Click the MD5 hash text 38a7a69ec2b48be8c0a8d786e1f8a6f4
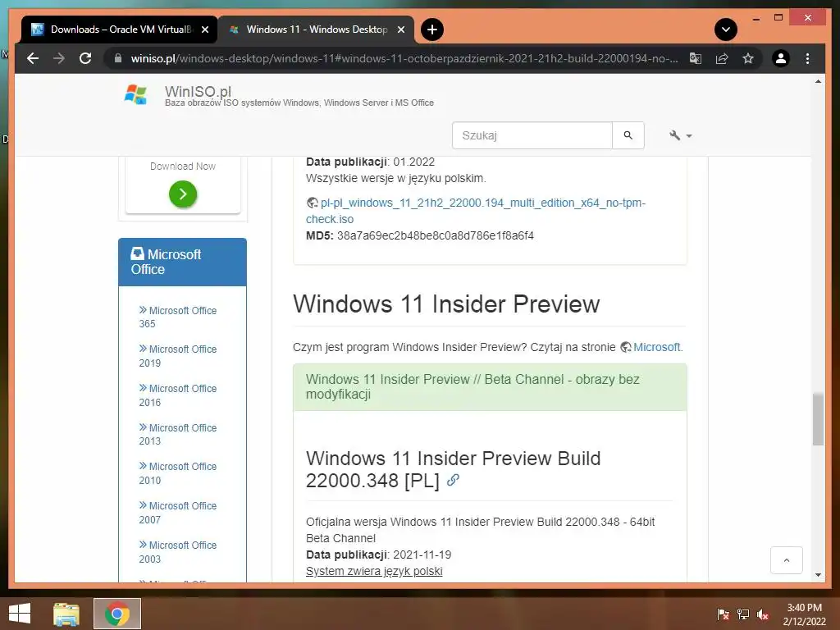 (x=435, y=235)
